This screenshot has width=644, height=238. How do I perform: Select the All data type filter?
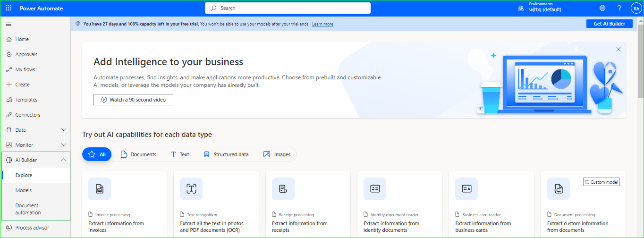coord(97,154)
